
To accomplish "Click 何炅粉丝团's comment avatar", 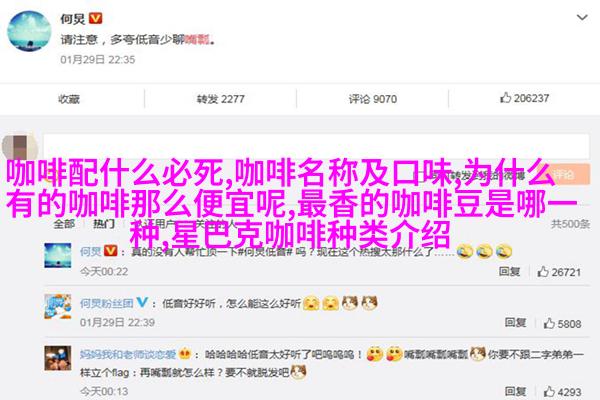I will click(58, 307).
